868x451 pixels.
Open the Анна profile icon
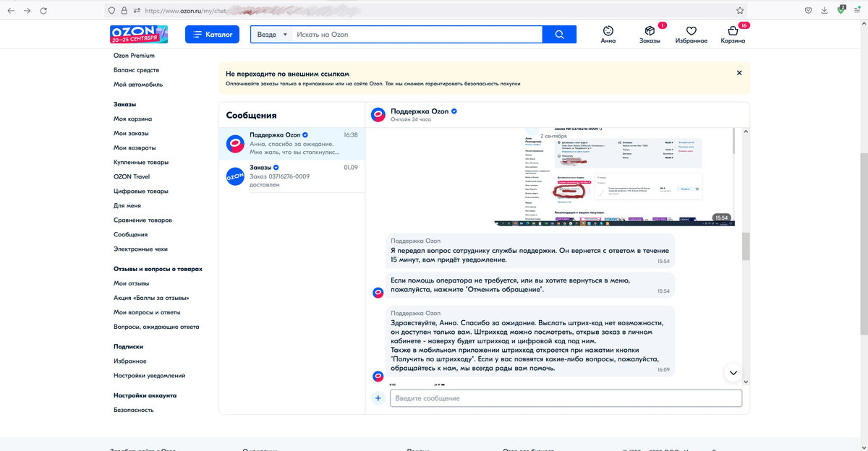[608, 35]
